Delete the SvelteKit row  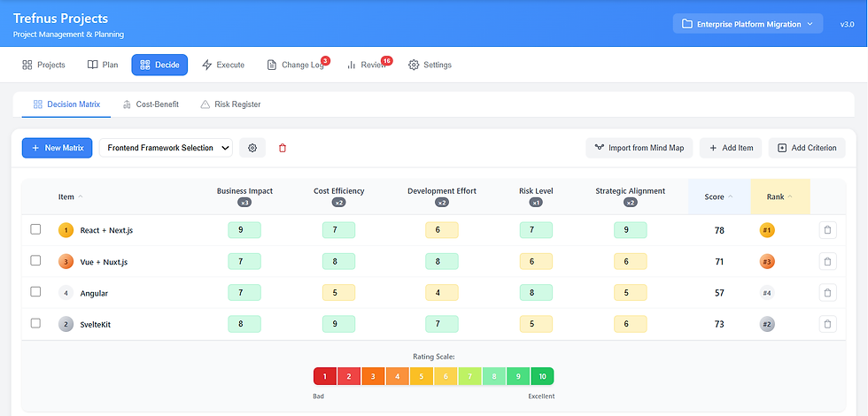click(x=827, y=324)
